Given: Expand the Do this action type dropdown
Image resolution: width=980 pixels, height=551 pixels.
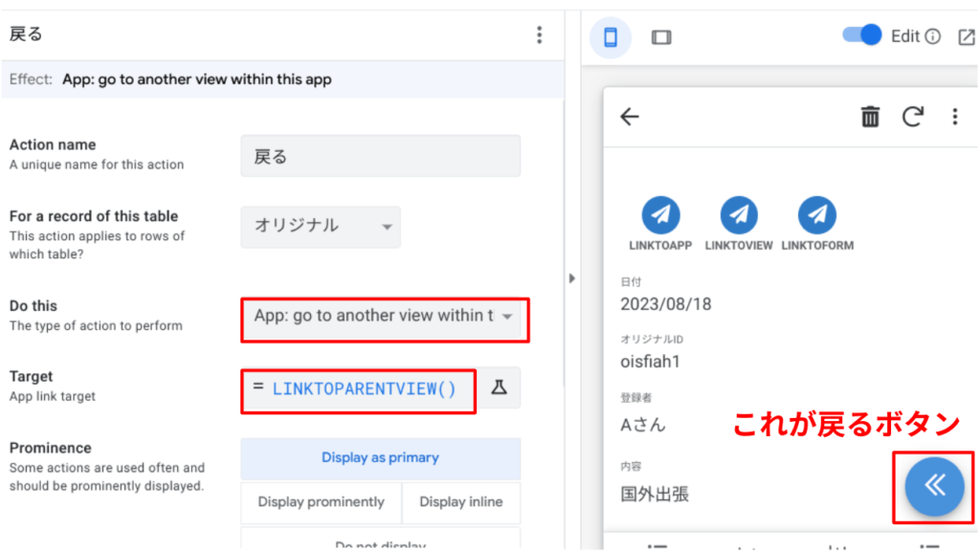Looking at the screenshot, I should (x=383, y=317).
